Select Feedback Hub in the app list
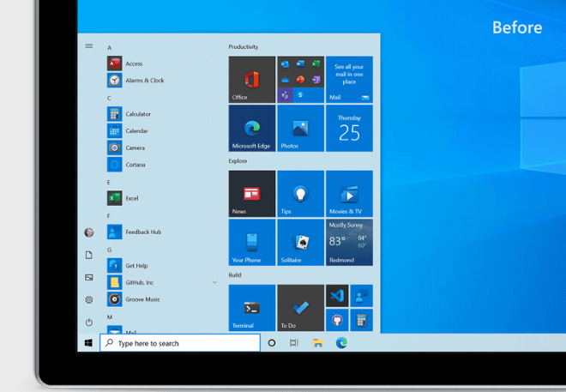This screenshot has height=392, width=566. pos(142,232)
